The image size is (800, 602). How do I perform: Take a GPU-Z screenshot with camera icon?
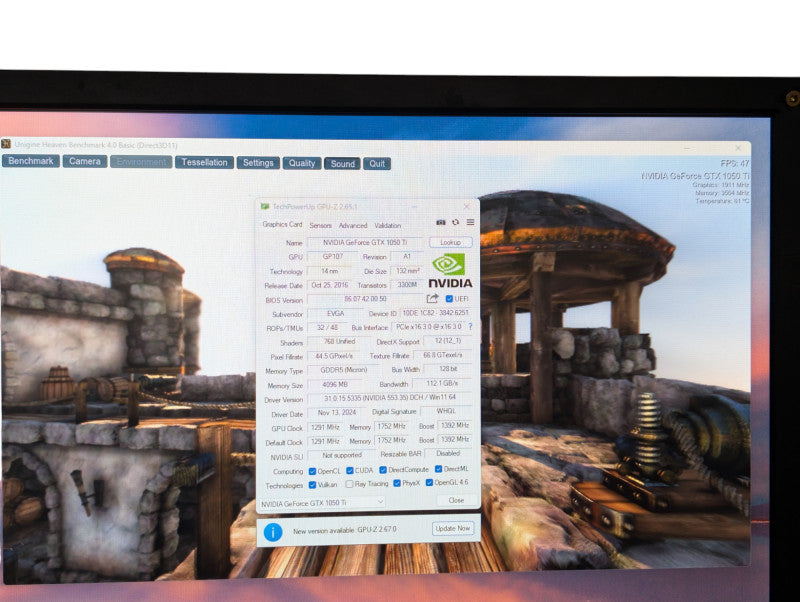pos(441,222)
